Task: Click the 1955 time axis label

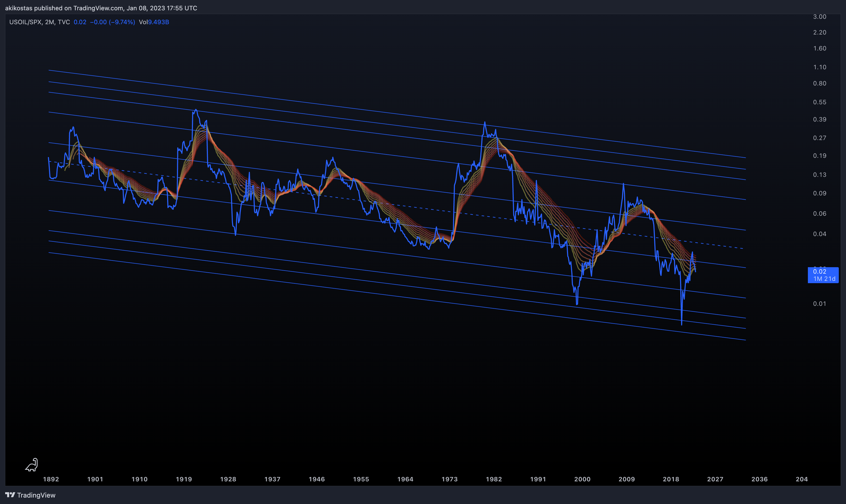Action: (x=361, y=479)
